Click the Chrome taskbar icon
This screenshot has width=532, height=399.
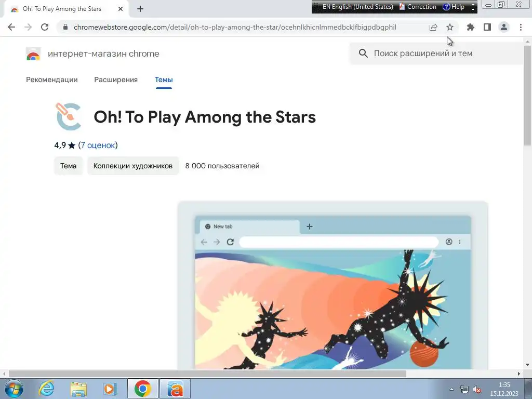coord(142,389)
